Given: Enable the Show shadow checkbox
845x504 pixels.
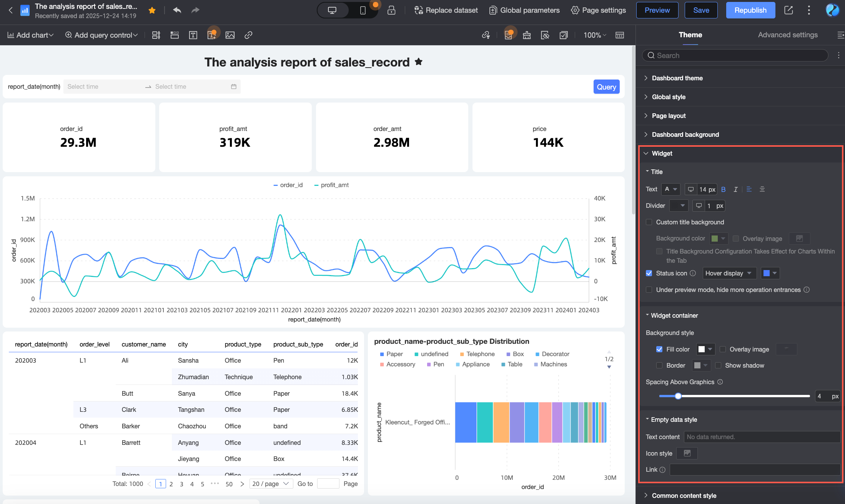Looking at the screenshot, I should [x=718, y=365].
